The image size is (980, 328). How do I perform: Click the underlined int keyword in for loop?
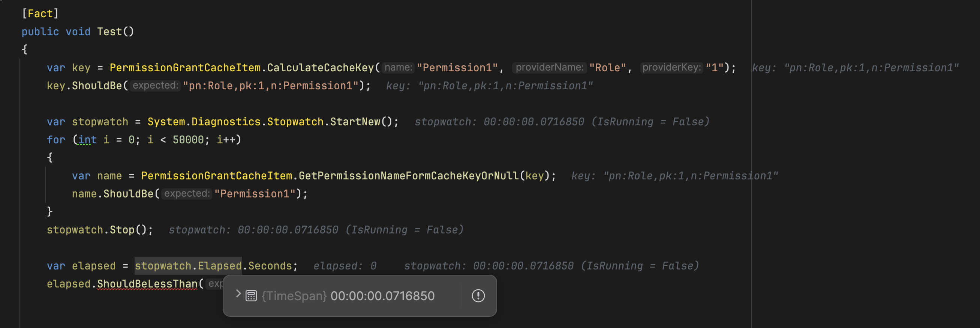point(87,140)
